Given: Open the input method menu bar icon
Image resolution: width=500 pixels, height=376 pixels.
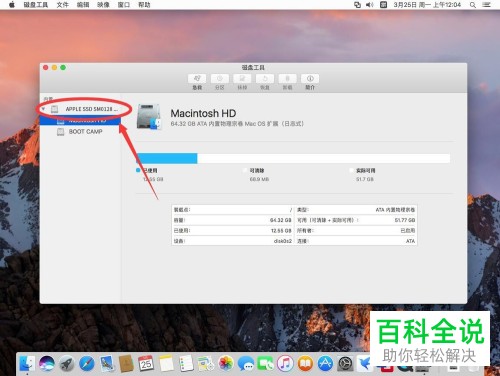Looking at the screenshot, I should click(x=384, y=5).
